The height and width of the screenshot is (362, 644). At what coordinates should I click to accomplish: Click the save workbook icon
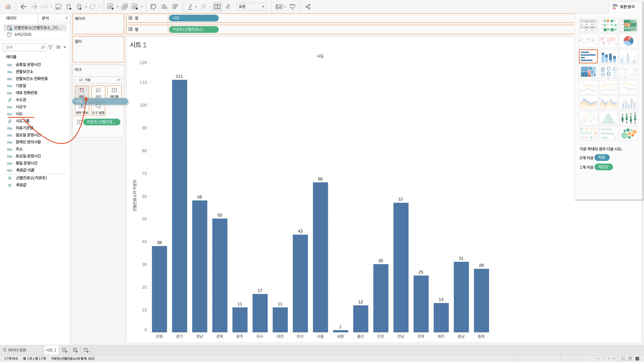(58, 7)
